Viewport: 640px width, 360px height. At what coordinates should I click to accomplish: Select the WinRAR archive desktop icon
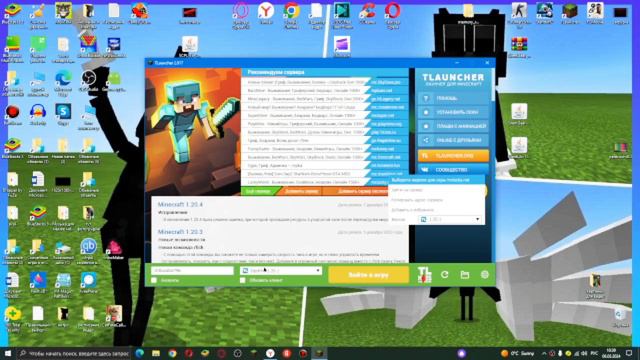[519, 44]
